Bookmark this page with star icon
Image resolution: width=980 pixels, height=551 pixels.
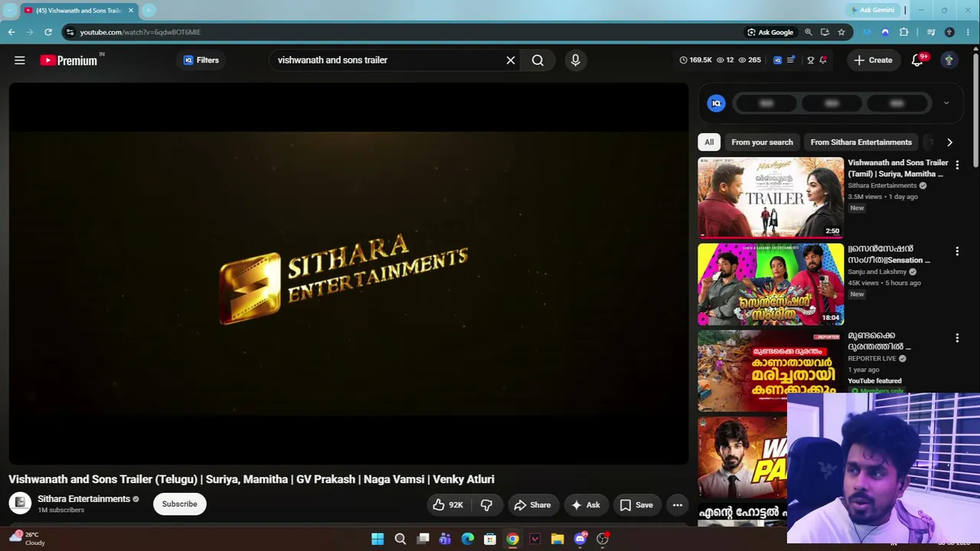(841, 32)
